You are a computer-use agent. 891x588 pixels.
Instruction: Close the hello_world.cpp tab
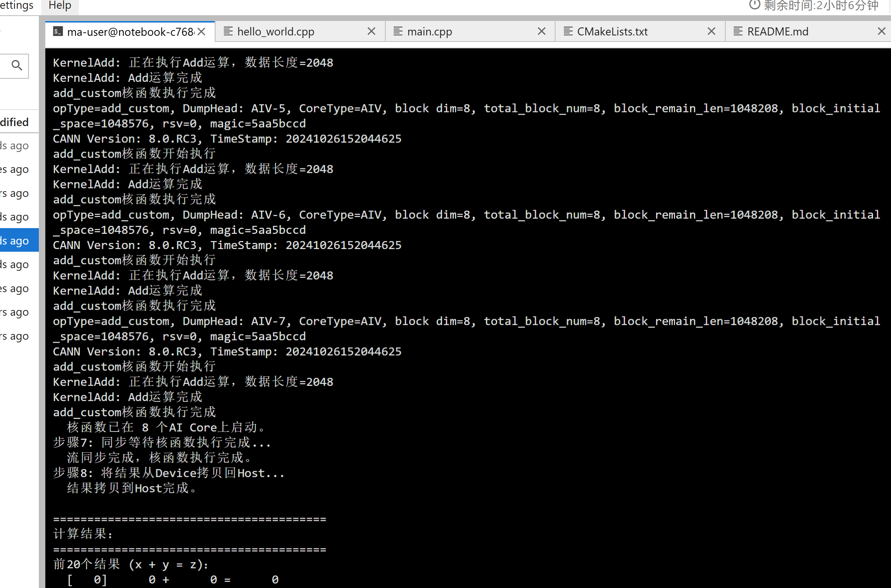tap(371, 31)
